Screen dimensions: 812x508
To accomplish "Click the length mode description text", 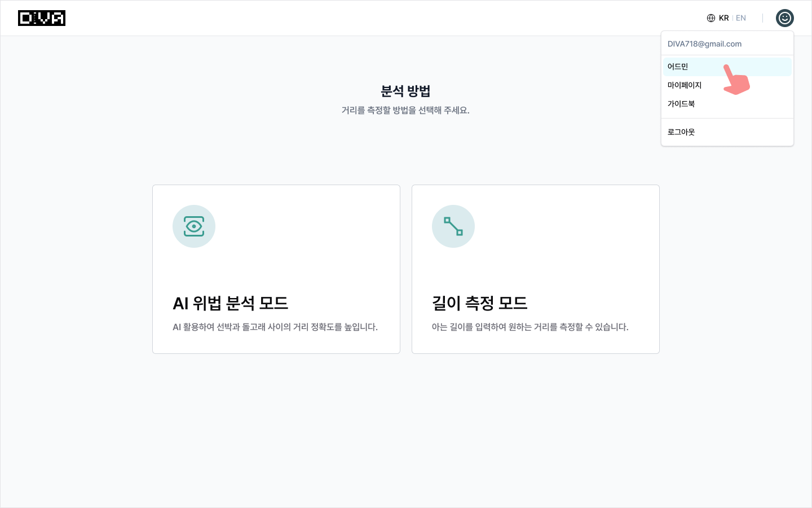I will click(530, 327).
